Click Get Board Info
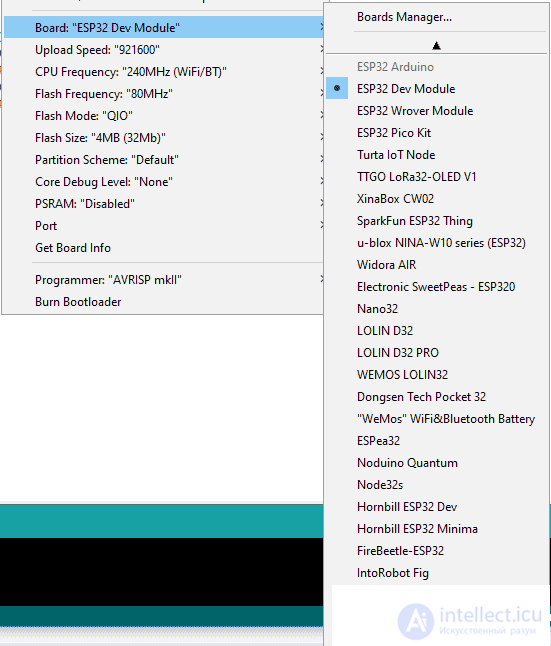Screen dimensions: 551x646 [x=164, y=248]
